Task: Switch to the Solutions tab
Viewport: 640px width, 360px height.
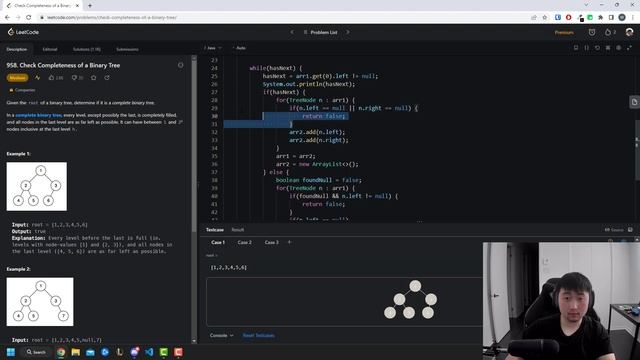Action: [87, 49]
